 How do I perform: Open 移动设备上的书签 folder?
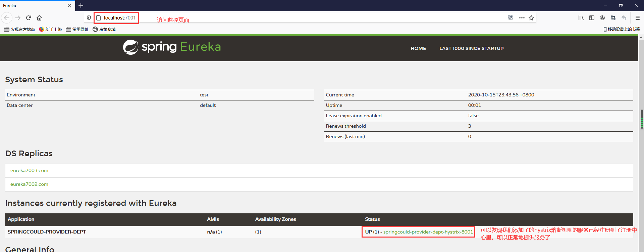click(622, 29)
